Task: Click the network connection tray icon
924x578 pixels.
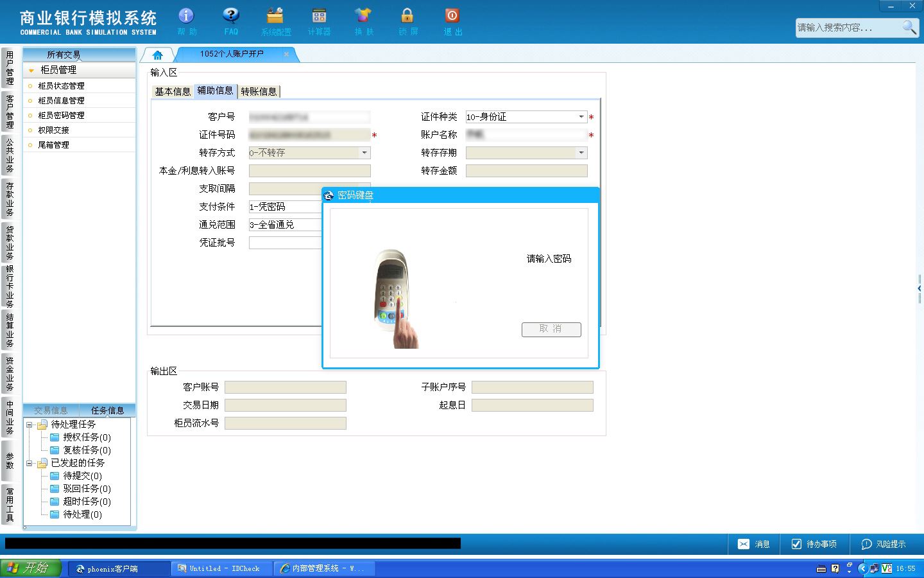Action: pyautogui.click(x=874, y=568)
